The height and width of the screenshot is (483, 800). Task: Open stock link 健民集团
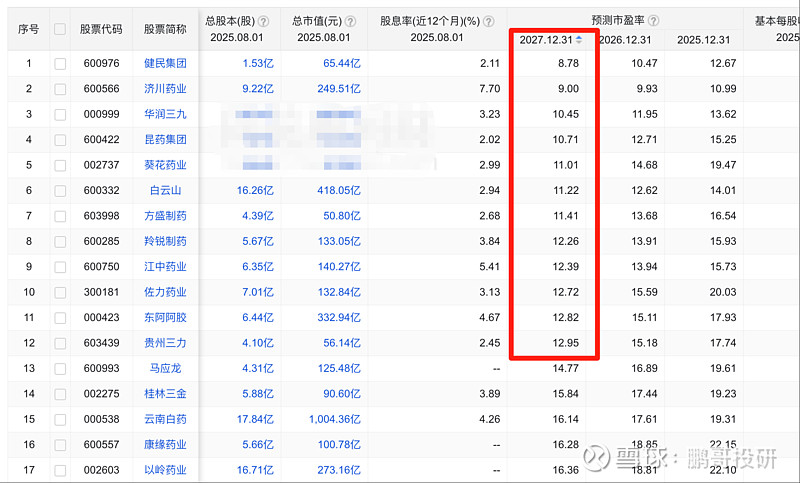tap(165, 63)
